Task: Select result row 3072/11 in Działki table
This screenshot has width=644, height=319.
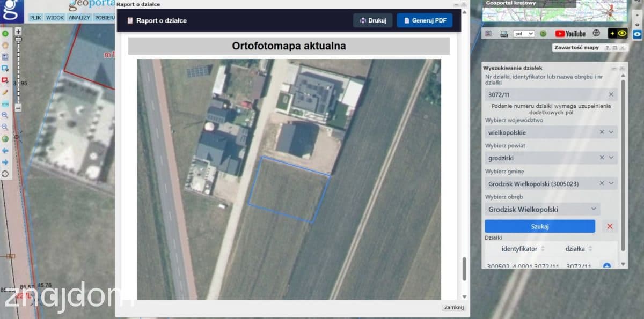Action: coord(550,265)
